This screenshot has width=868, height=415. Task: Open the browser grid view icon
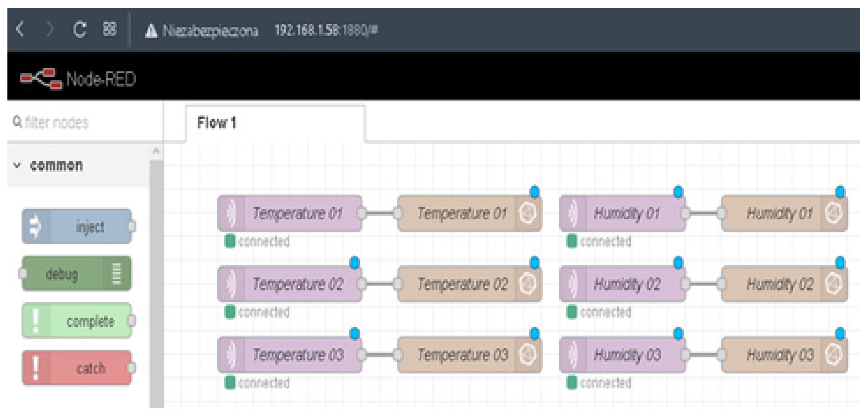tap(110, 29)
